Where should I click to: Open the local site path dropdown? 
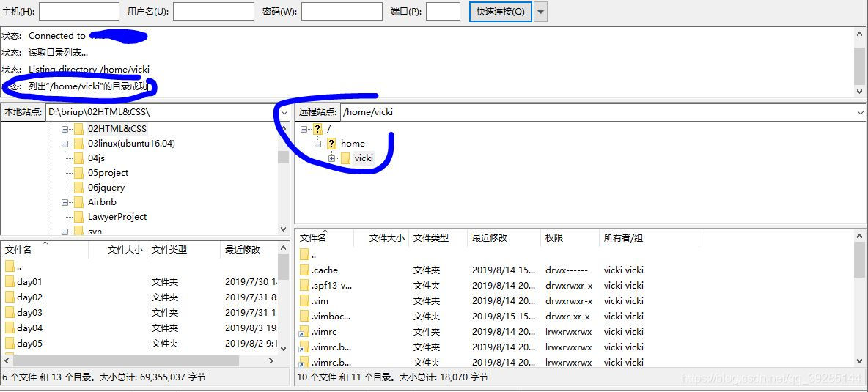(x=284, y=111)
